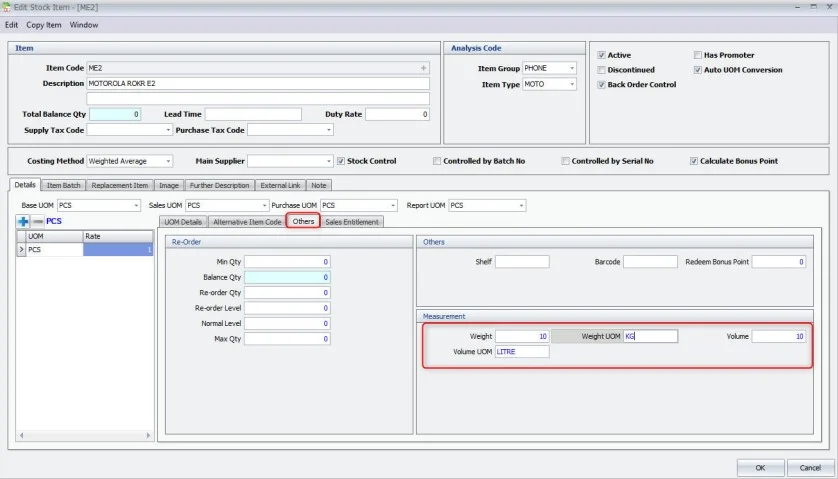Screen dimensions: 838x479
Task: Open the Sales Entitlement tab
Action: pos(351,222)
